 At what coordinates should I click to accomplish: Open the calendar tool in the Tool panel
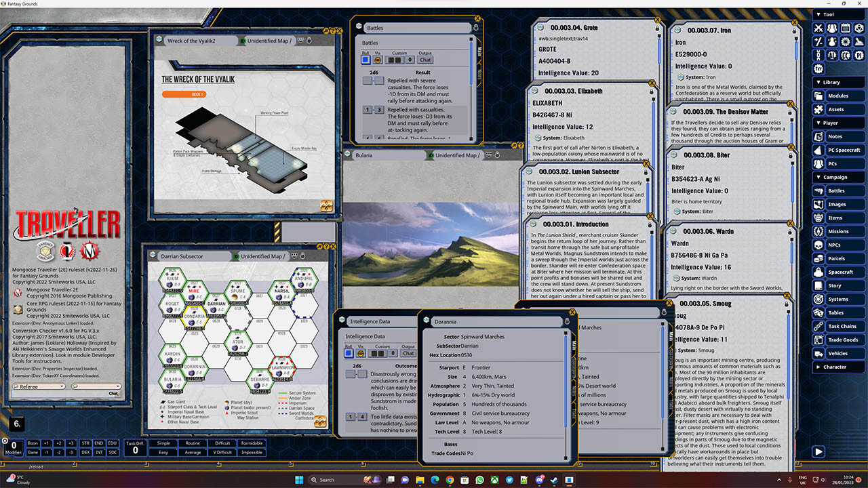point(845,28)
